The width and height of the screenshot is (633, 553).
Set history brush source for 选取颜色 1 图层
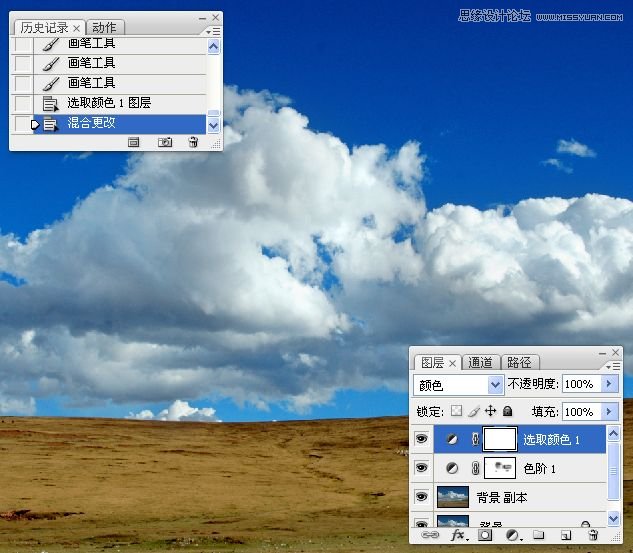click(22, 103)
